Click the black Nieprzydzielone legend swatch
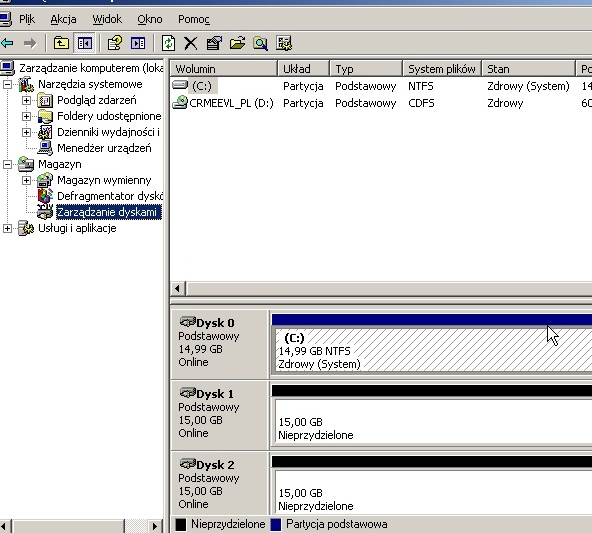The width and height of the screenshot is (592, 533). [181, 524]
